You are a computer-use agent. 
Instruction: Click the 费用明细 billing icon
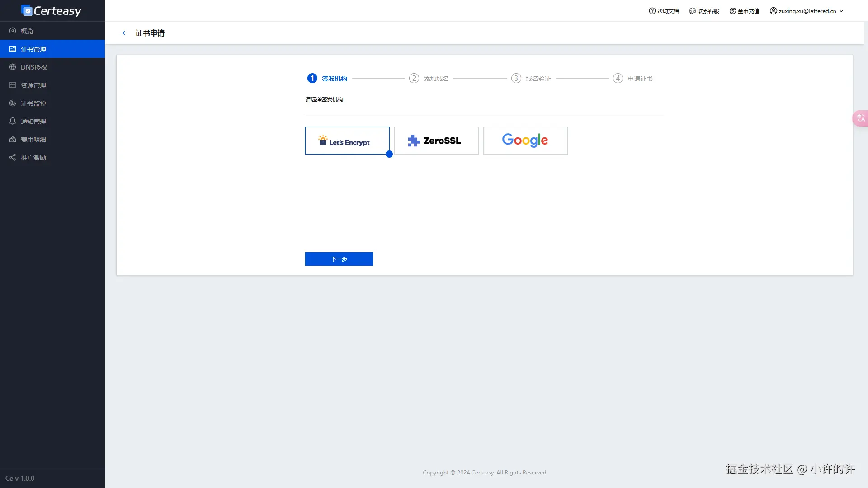pos(12,139)
